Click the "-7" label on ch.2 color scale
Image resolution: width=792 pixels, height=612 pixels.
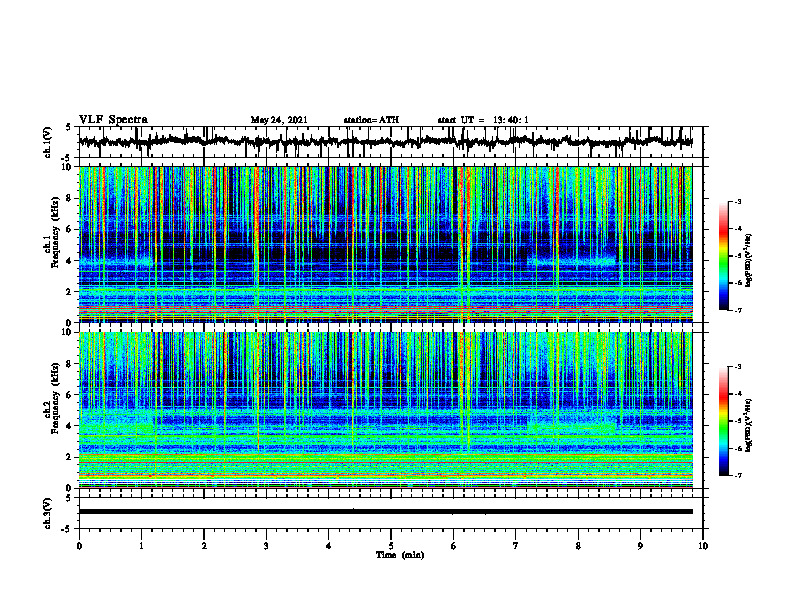click(738, 476)
